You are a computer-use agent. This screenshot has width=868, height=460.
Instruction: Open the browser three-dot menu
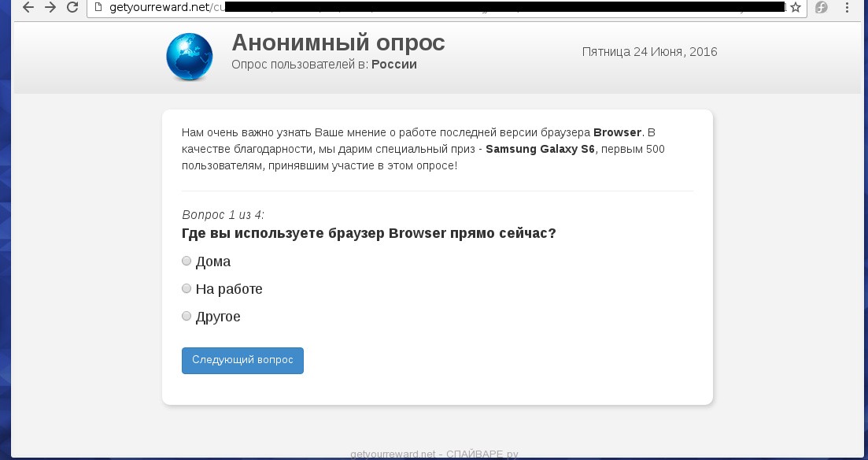tap(847, 7)
